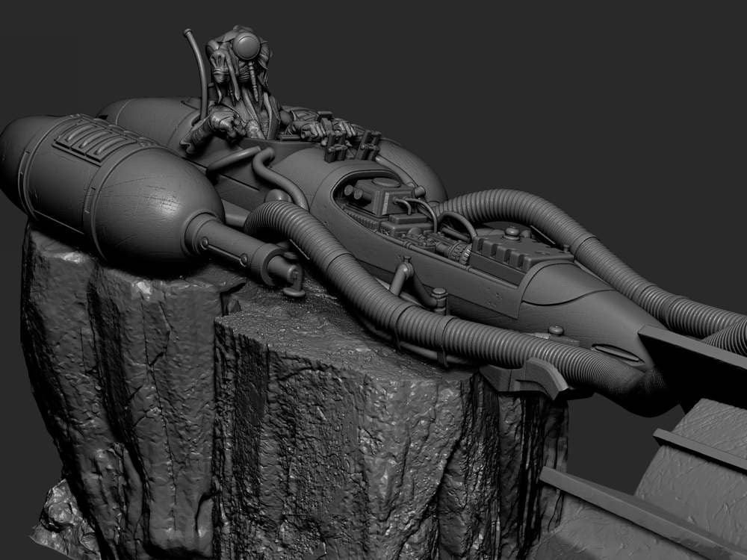Select the square box in open engine bay

tap(373, 195)
